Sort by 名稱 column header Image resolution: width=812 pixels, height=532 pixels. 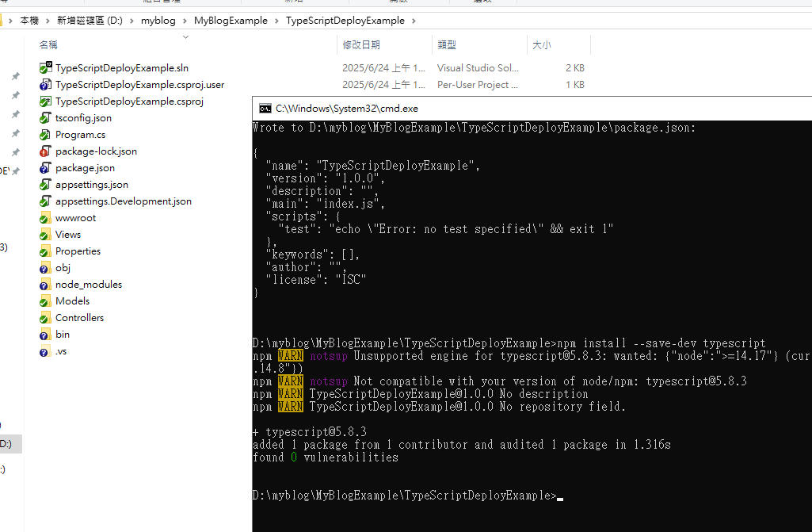[48, 45]
